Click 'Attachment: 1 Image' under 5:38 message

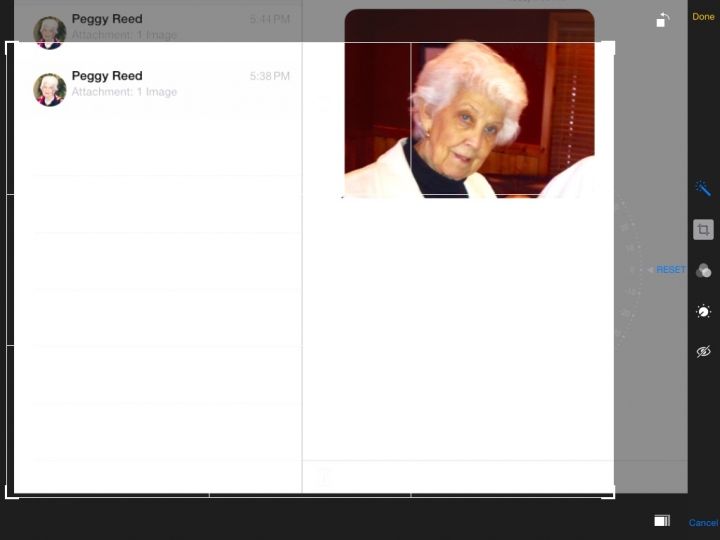(x=124, y=92)
